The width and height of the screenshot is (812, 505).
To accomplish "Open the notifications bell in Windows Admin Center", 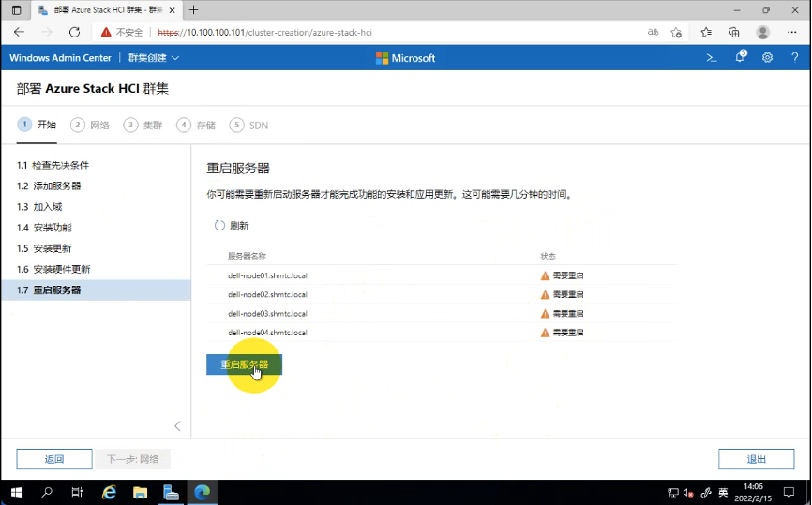I will [x=740, y=57].
